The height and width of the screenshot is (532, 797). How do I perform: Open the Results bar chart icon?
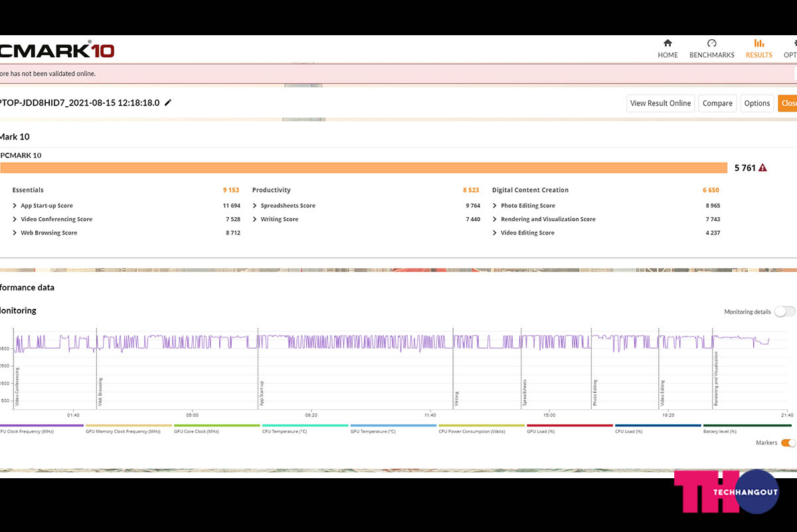pyautogui.click(x=758, y=43)
